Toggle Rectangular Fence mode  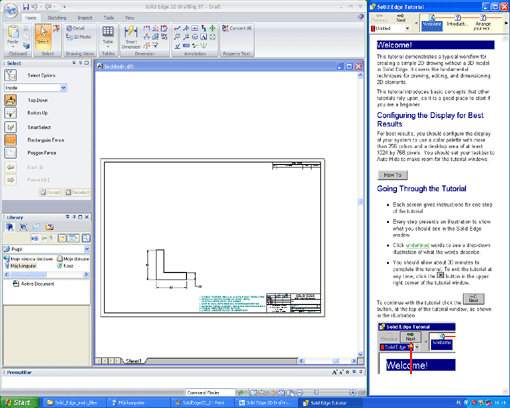[x=10, y=140]
